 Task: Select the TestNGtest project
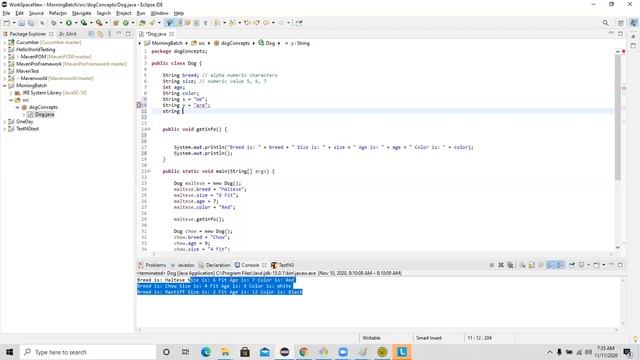[x=27, y=129]
